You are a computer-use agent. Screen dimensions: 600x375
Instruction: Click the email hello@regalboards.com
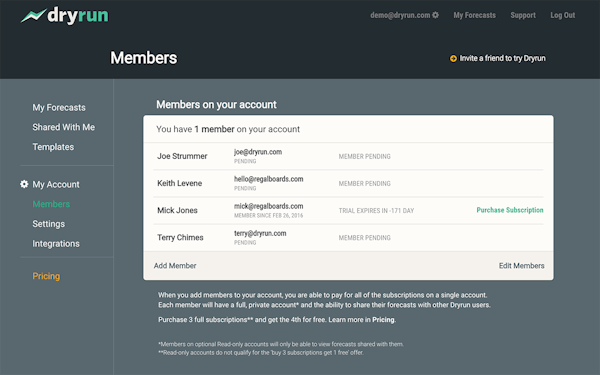269,179
